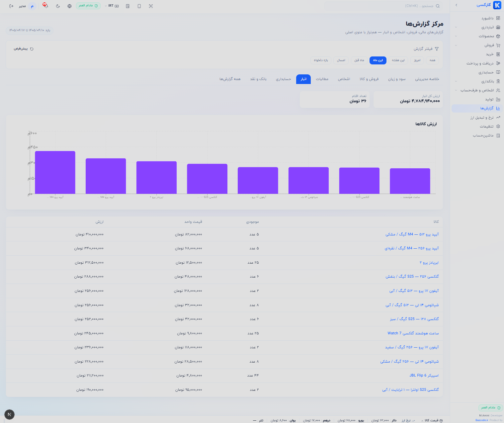Screen dimensions: 504x423
Task: Click the logout icon in top bar
Action: coord(11,6)
